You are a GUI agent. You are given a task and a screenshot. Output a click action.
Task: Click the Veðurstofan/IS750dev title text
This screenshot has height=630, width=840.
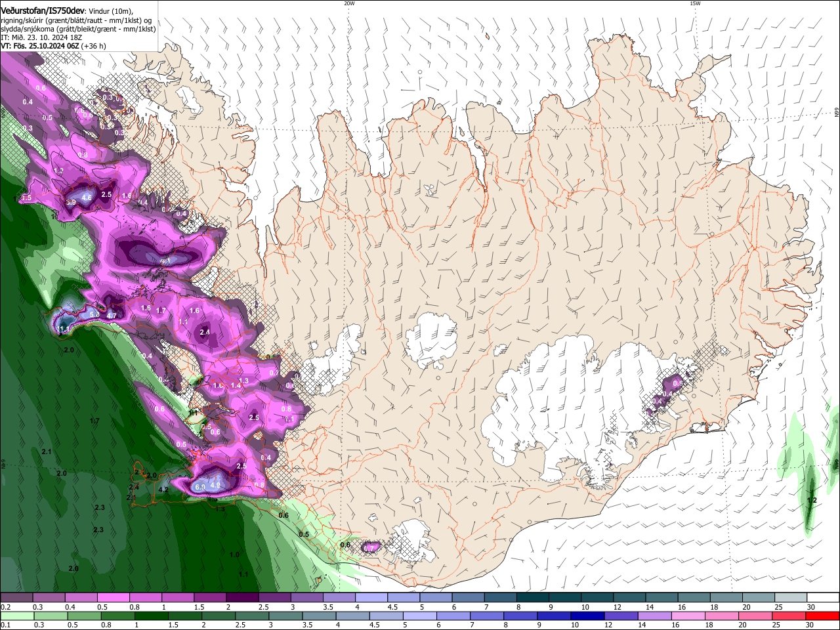[43, 11]
